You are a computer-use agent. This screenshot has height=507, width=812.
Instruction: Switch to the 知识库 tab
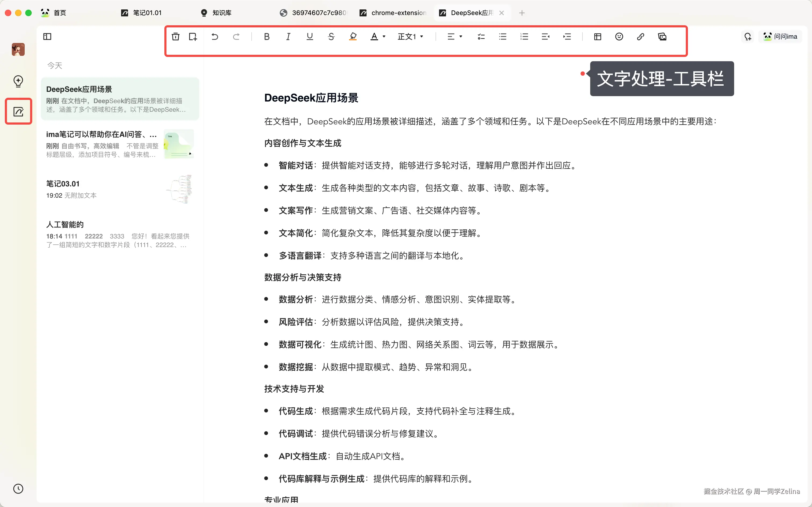coord(221,13)
